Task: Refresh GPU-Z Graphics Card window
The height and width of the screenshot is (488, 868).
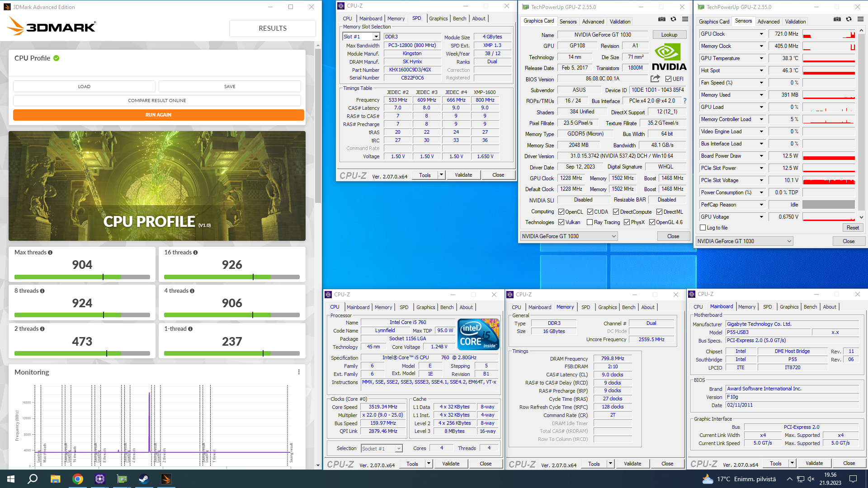Action: (x=673, y=19)
